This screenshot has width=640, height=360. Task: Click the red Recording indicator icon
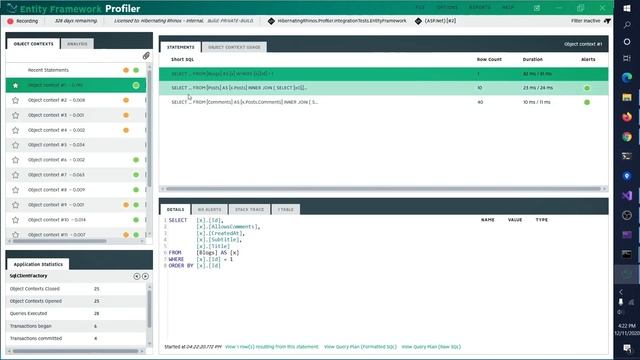click(10, 21)
